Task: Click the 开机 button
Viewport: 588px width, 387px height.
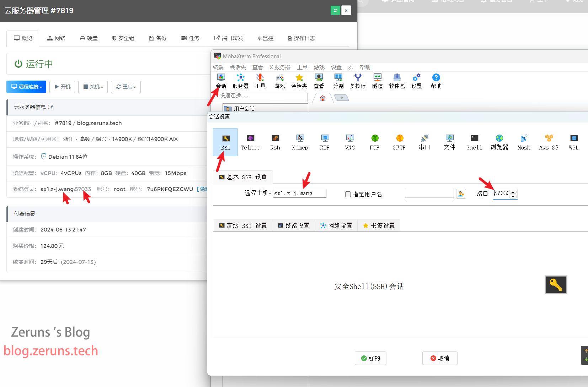Action: click(x=62, y=87)
